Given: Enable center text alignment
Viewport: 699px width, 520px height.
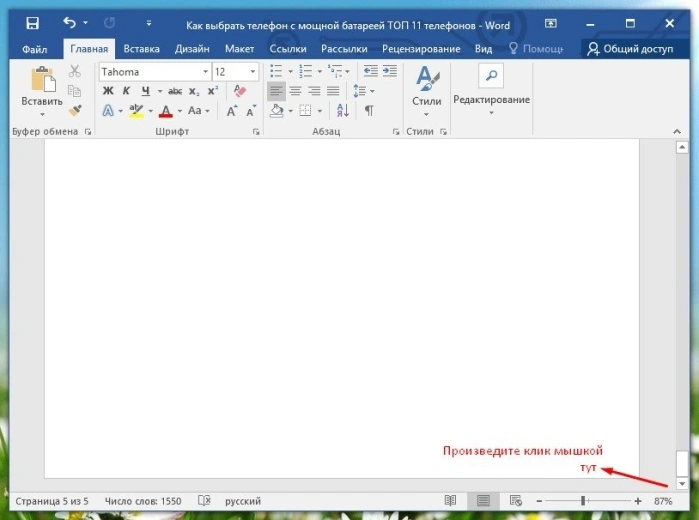Looking at the screenshot, I should pos(295,91).
